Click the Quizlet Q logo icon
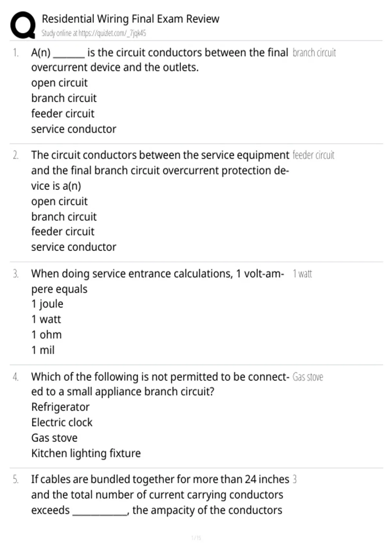Screen dimensions: 392x556 (x=23, y=25)
